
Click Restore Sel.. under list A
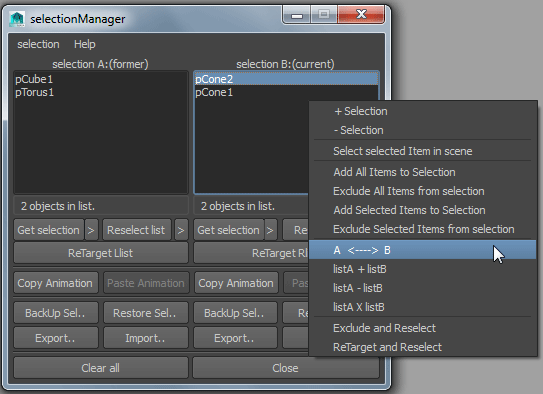click(145, 313)
